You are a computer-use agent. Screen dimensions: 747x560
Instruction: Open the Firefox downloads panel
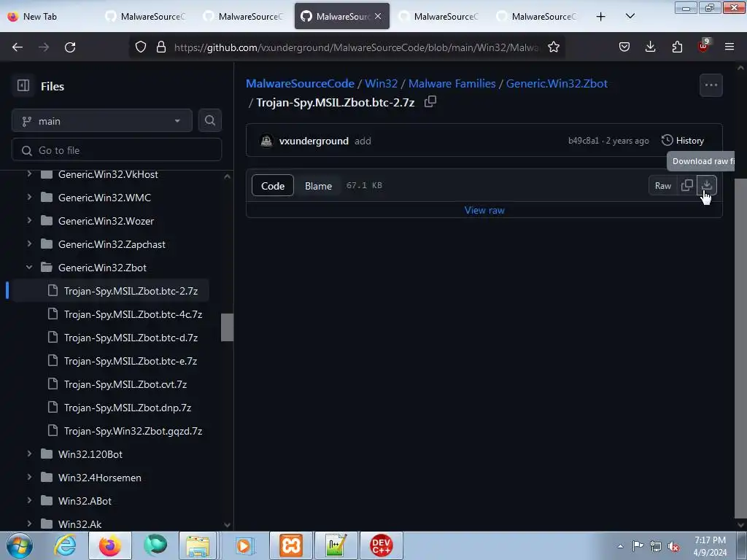[650, 47]
